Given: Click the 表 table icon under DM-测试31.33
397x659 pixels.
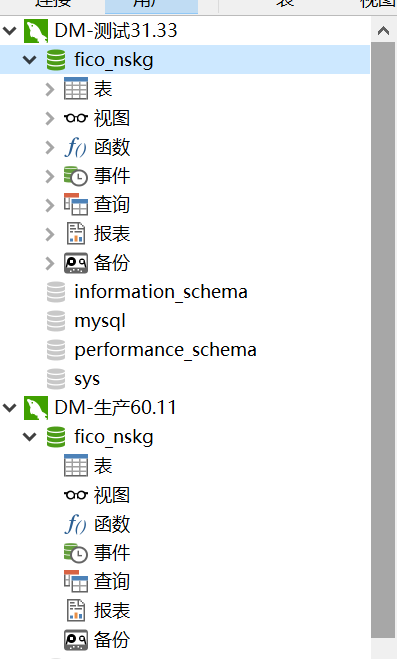Looking at the screenshot, I should (x=76, y=89).
